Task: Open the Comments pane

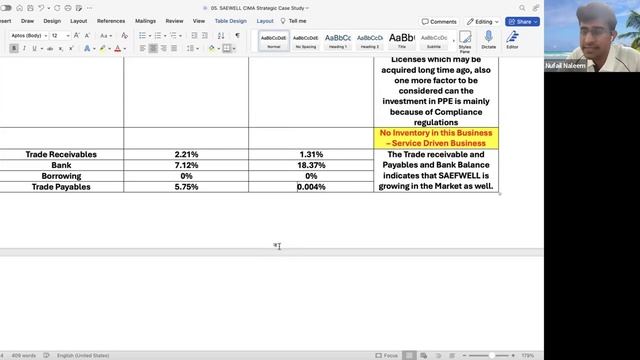Action: (439, 22)
